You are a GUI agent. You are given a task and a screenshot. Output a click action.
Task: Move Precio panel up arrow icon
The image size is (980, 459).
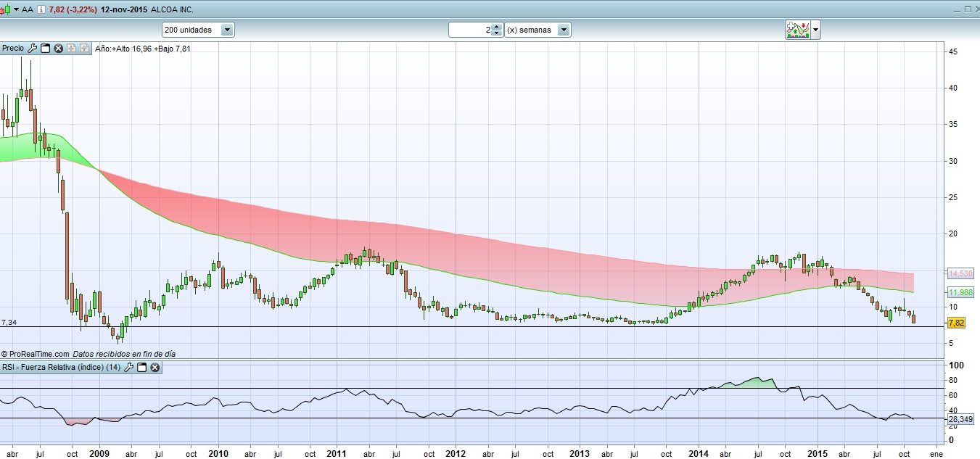pyautogui.click(x=83, y=49)
